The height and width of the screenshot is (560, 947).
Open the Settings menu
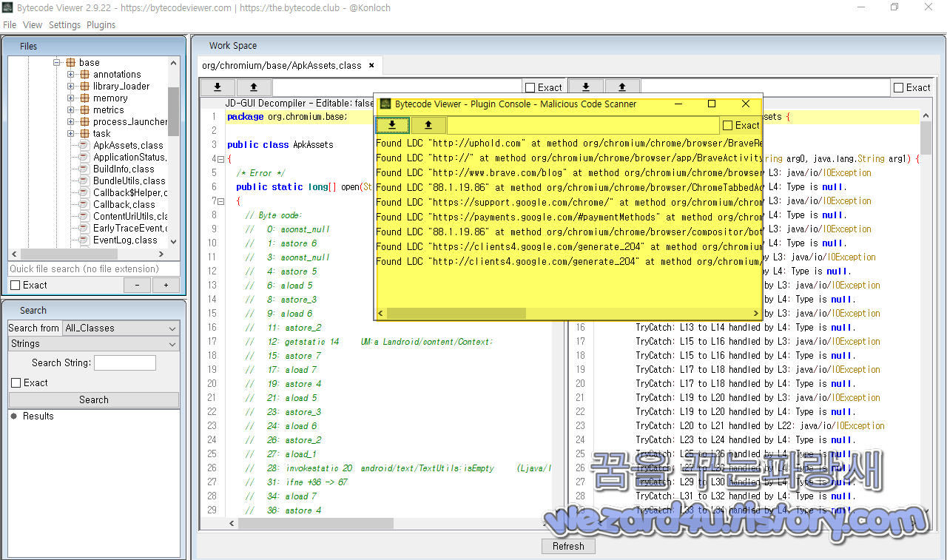click(64, 25)
